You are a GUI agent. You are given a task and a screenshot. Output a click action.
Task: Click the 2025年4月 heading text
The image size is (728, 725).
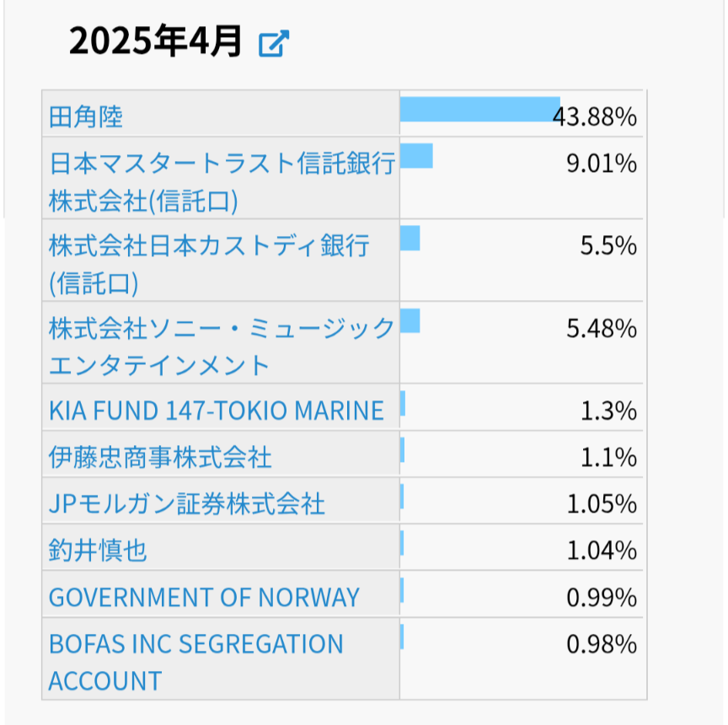tap(156, 41)
